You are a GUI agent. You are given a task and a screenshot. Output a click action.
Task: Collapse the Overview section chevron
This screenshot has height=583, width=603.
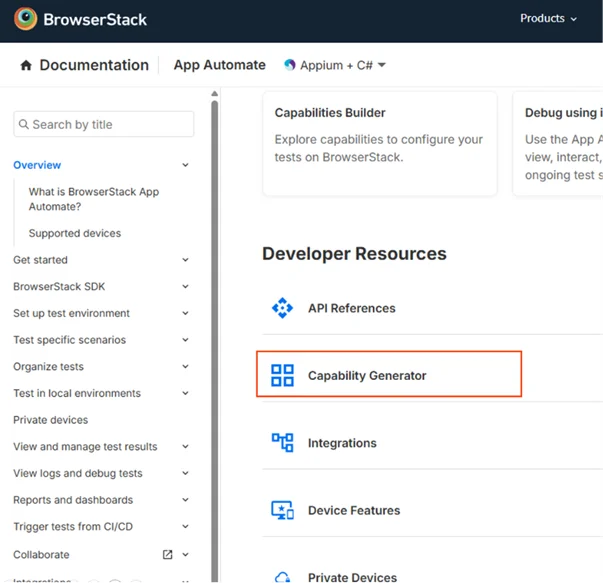pyautogui.click(x=185, y=165)
